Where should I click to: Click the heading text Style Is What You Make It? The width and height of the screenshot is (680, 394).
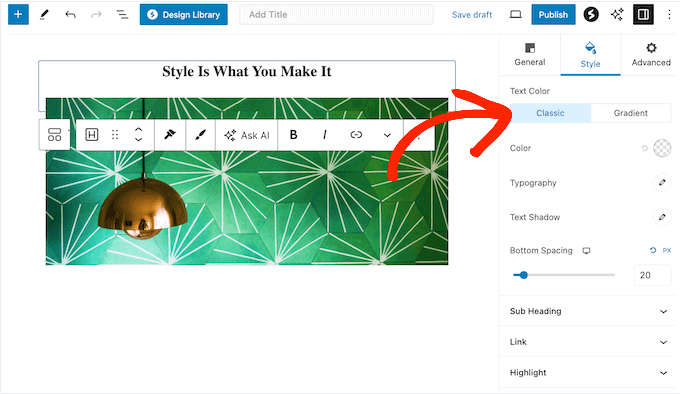247,72
